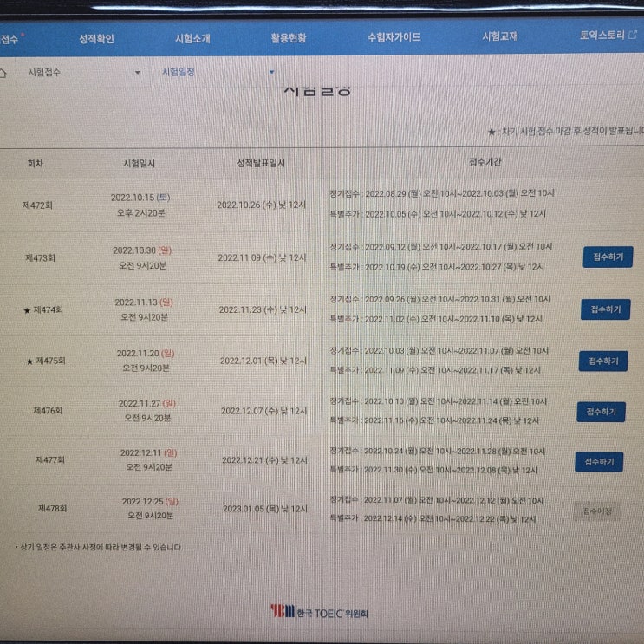Click the home icon in the breadcrumb

coord(3,74)
